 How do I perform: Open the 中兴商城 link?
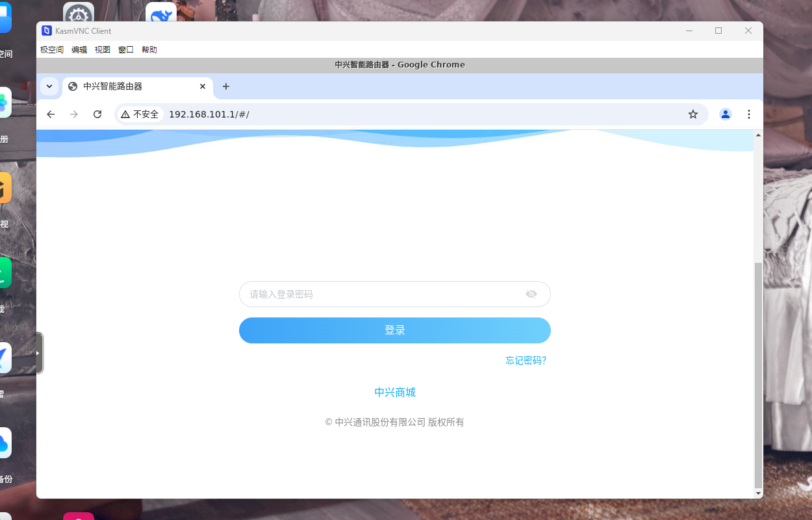pos(395,392)
